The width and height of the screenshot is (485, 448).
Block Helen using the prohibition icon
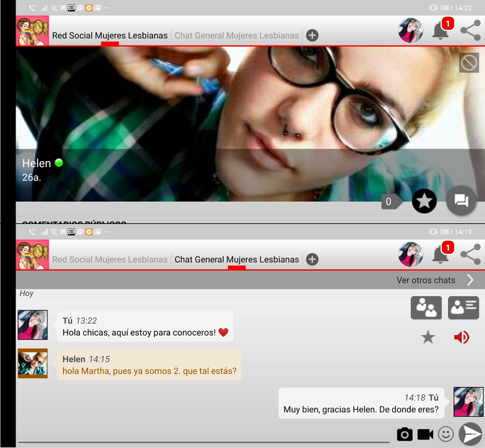[x=469, y=63]
